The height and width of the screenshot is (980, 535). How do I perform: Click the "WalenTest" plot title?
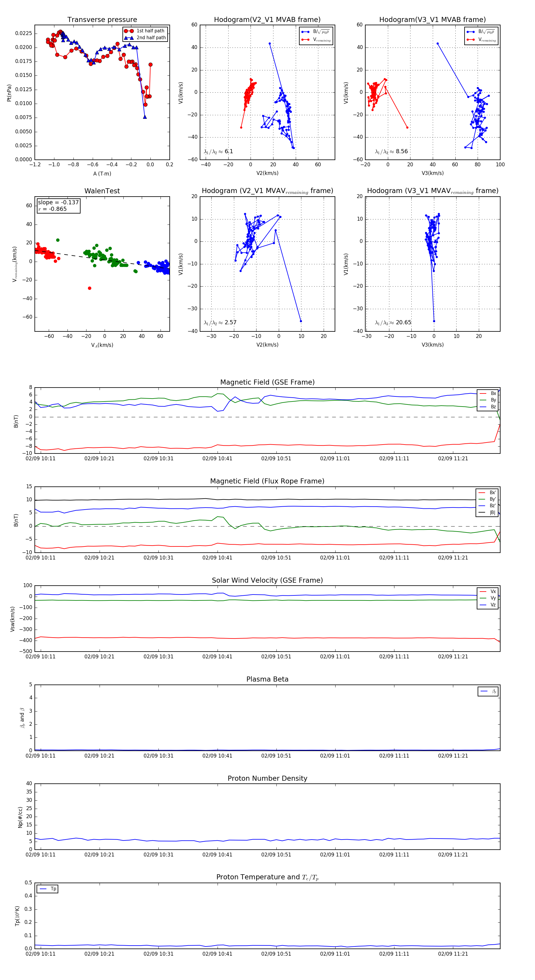[x=102, y=191]
